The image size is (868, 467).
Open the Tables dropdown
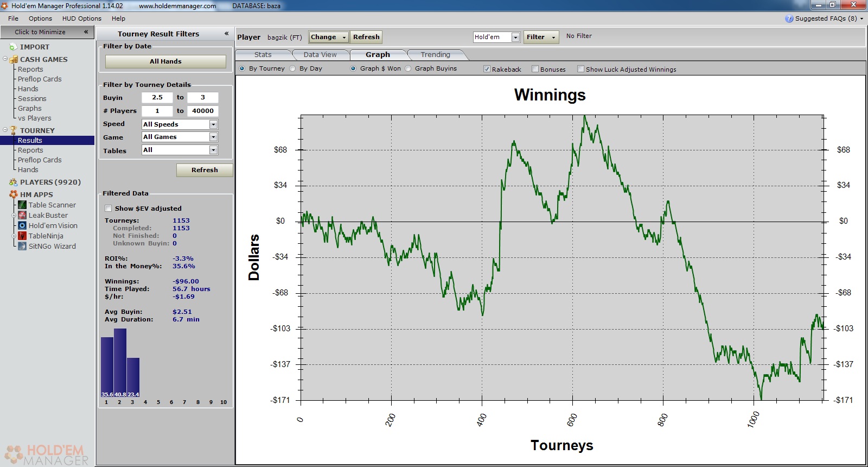[213, 150]
